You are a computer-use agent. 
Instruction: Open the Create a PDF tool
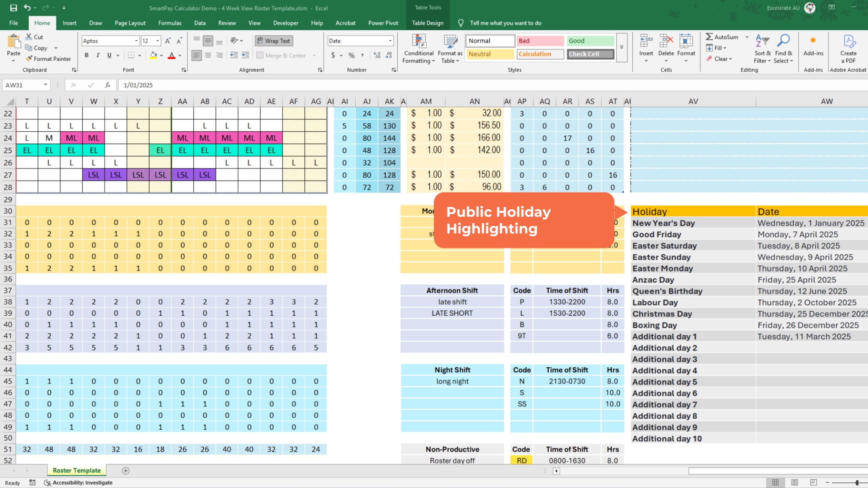848,47
